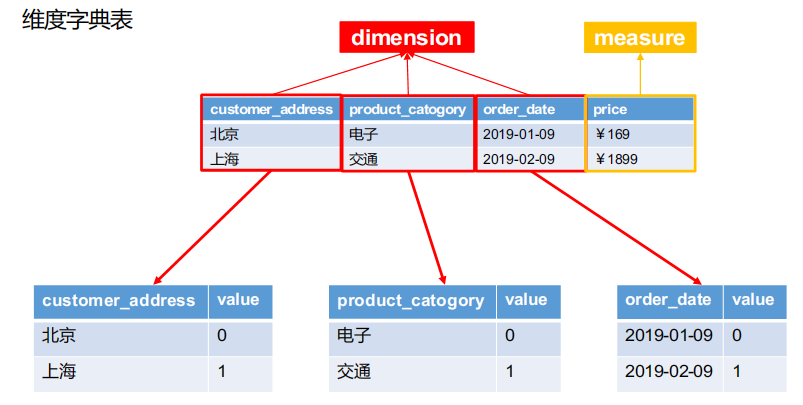Click value 1 next to dictionary 交通
The image size is (803, 405).
[x=529, y=374]
